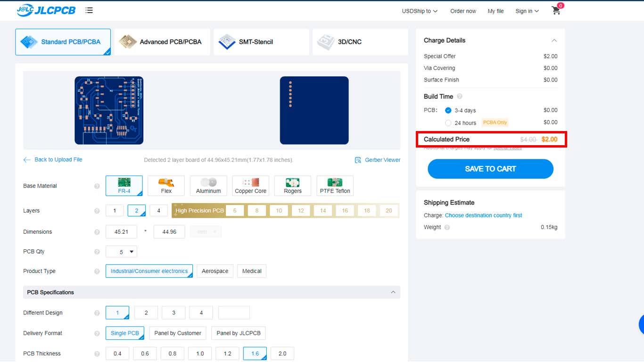Viewport: 644px width, 362px height.
Task: Select 0.8 PCB thickness
Action: click(173, 354)
